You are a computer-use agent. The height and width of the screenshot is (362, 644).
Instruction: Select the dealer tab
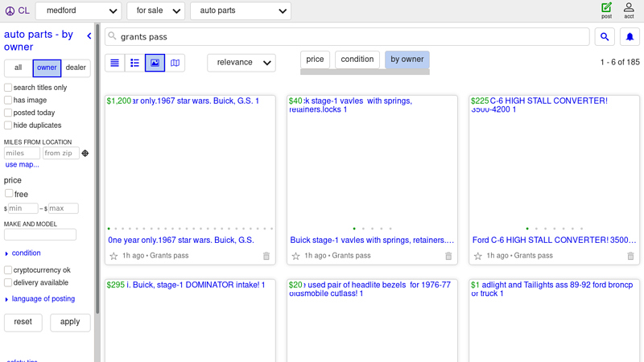click(76, 68)
